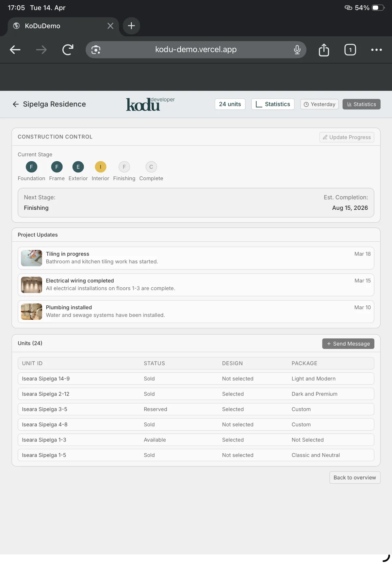Open a new tab with plus icon
The width and height of the screenshot is (392, 564).
131,26
